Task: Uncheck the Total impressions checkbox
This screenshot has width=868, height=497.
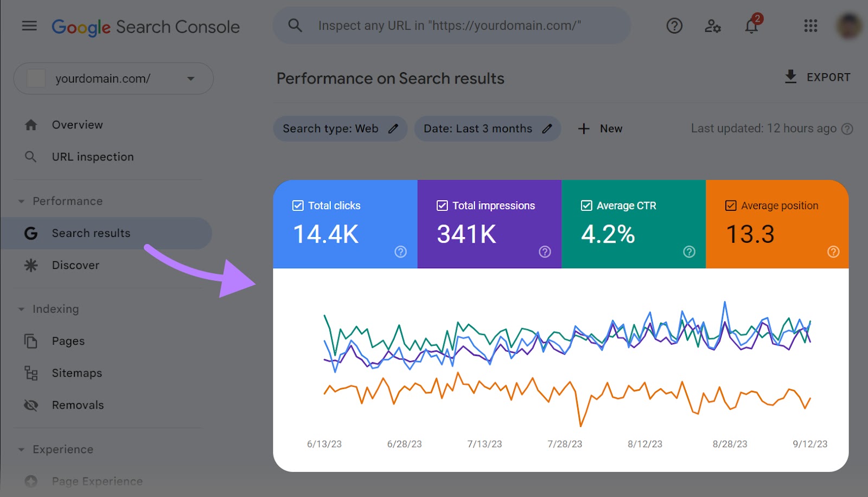Action: click(x=442, y=205)
